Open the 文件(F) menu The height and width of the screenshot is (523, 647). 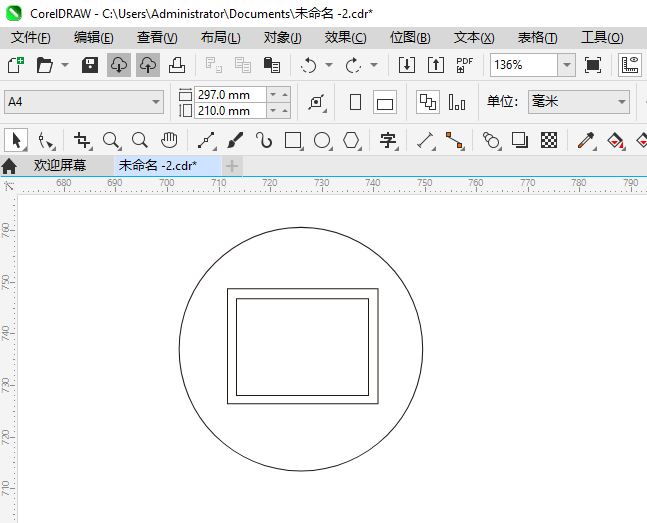[31, 38]
